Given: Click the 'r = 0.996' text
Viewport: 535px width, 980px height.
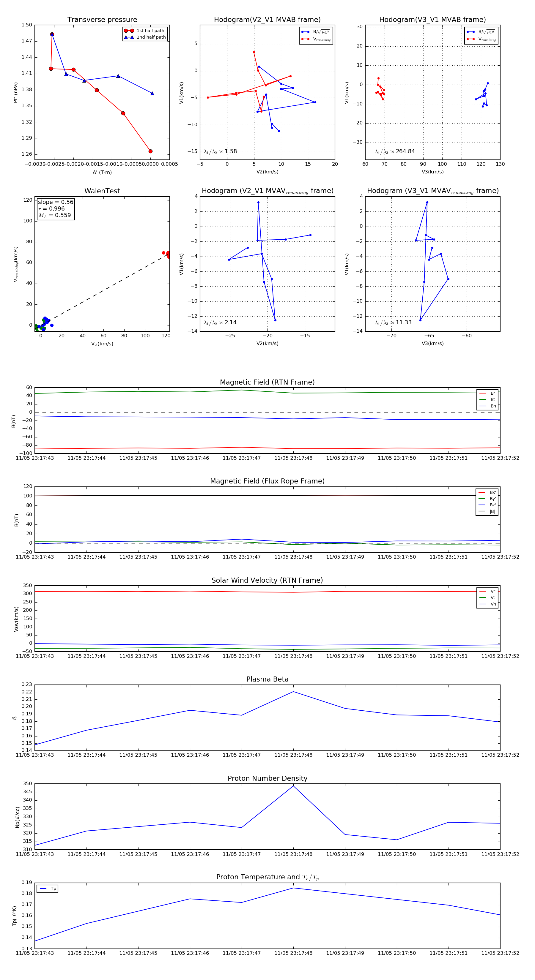Looking at the screenshot, I should (x=51, y=208).
